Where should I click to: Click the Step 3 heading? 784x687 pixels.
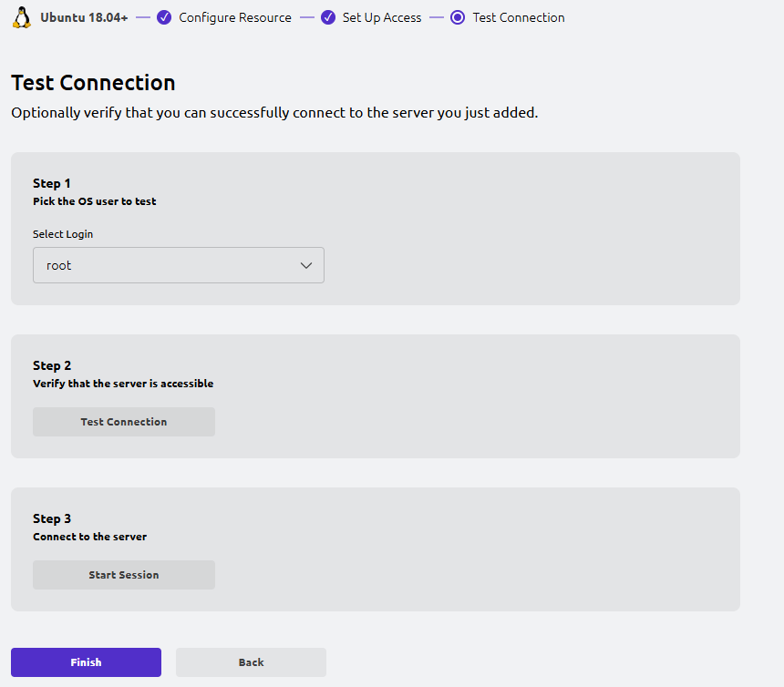(52, 518)
